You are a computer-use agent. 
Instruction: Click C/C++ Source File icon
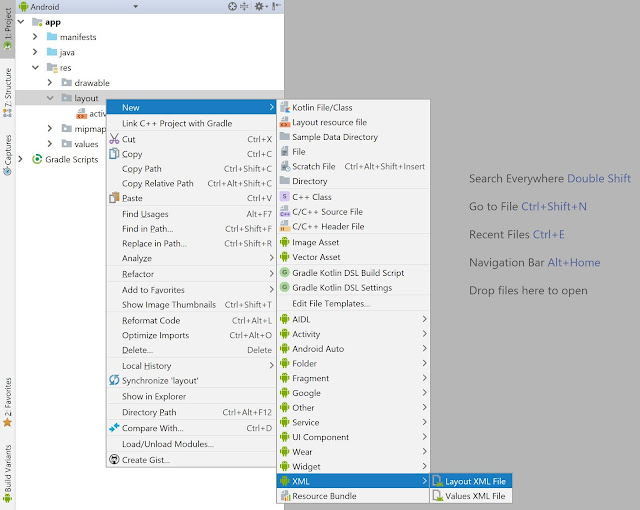[285, 211]
